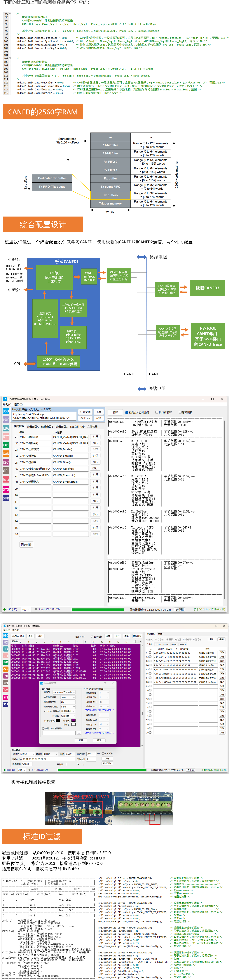
Task: Open RTT icon in Lua小程序 window
Action: tap(6, 437)
